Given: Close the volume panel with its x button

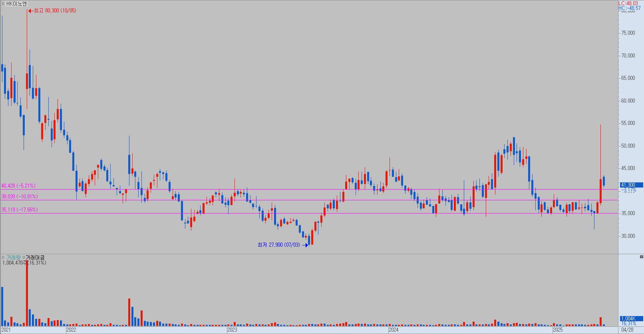Looking at the screenshot, I should 641,257.
